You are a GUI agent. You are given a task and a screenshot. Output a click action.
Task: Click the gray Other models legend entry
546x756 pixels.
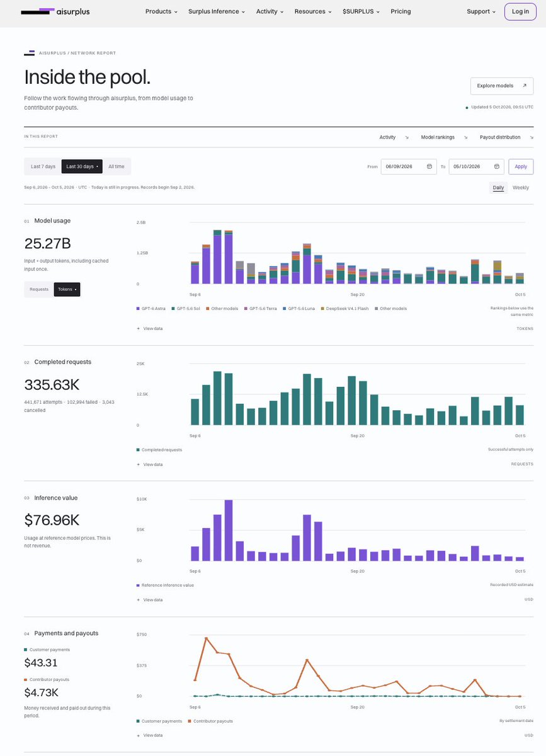click(x=391, y=309)
